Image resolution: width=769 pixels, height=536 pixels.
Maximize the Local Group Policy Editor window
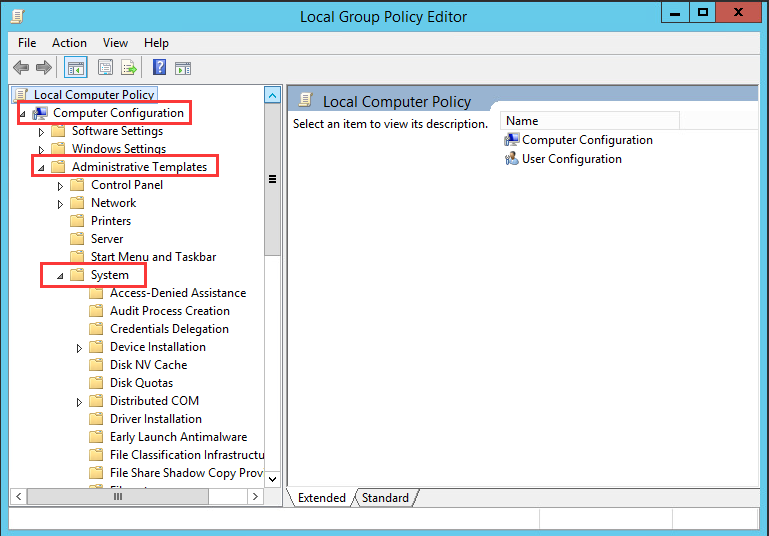click(x=702, y=12)
